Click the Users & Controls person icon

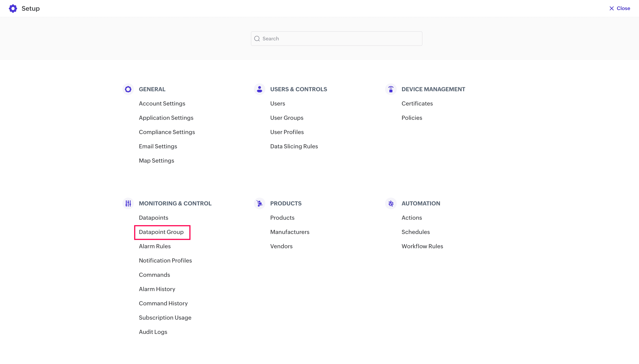tap(259, 89)
